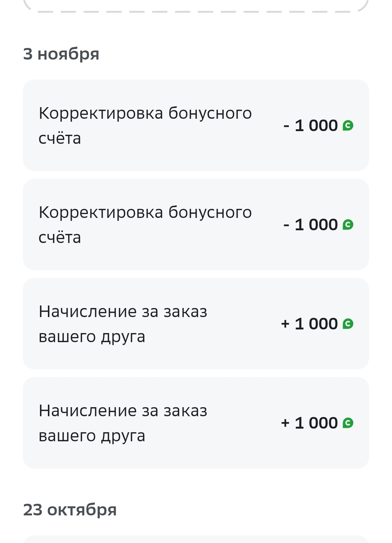Tap green bonus coin icon in second correction entry
Viewport: 392px width, 543px height.
(348, 225)
